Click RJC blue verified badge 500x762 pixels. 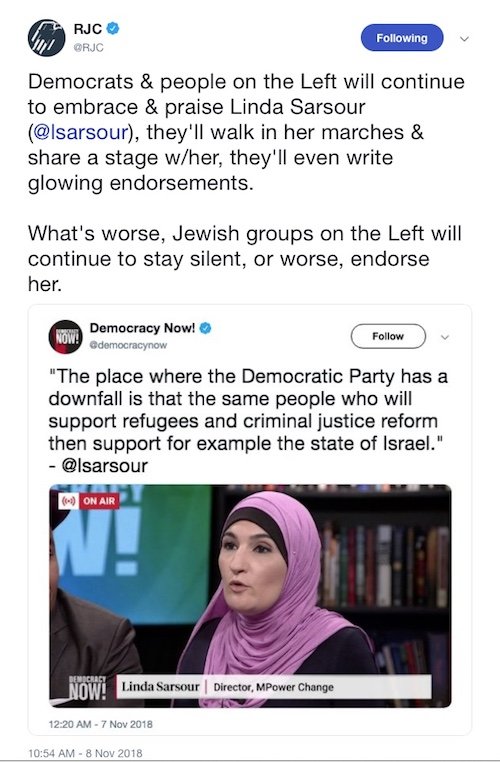click(x=113, y=29)
